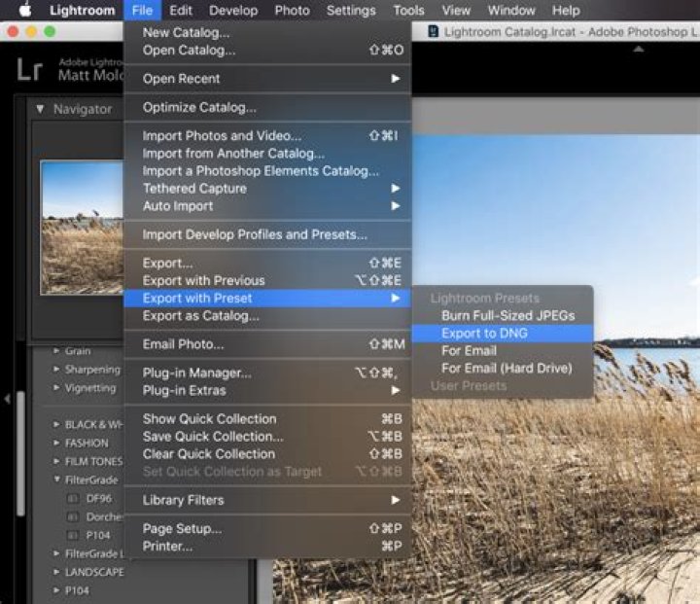Select Burn Full-Sized JPEGs preset
The height and width of the screenshot is (604, 700).
507,315
